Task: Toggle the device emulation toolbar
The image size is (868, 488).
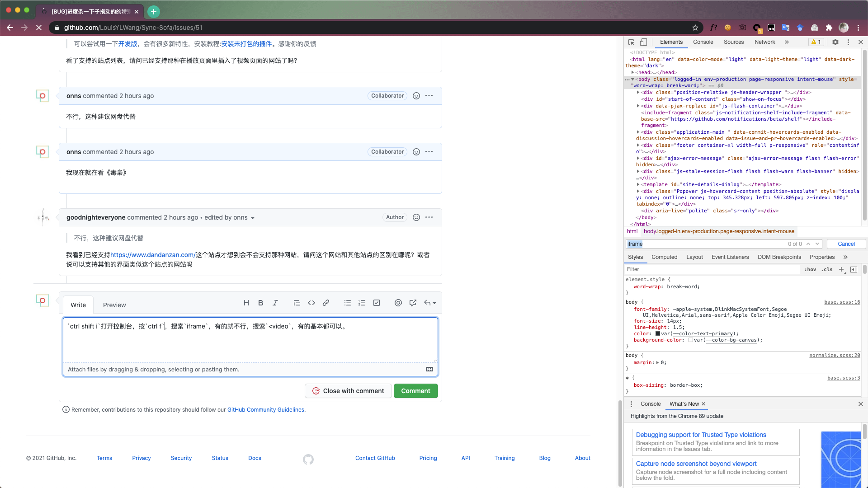Action: coord(644,42)
